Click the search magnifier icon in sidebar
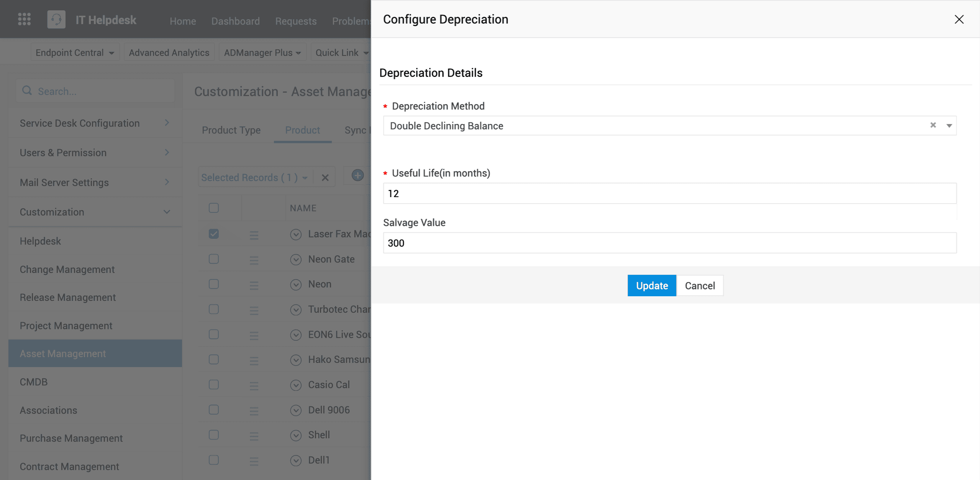The image size is (980, 480). tap(27, 91)
